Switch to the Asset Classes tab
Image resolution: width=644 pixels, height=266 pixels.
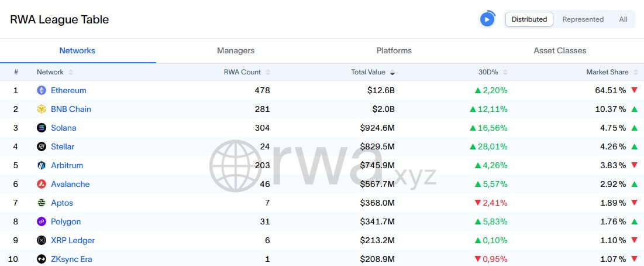click(560, 50)
